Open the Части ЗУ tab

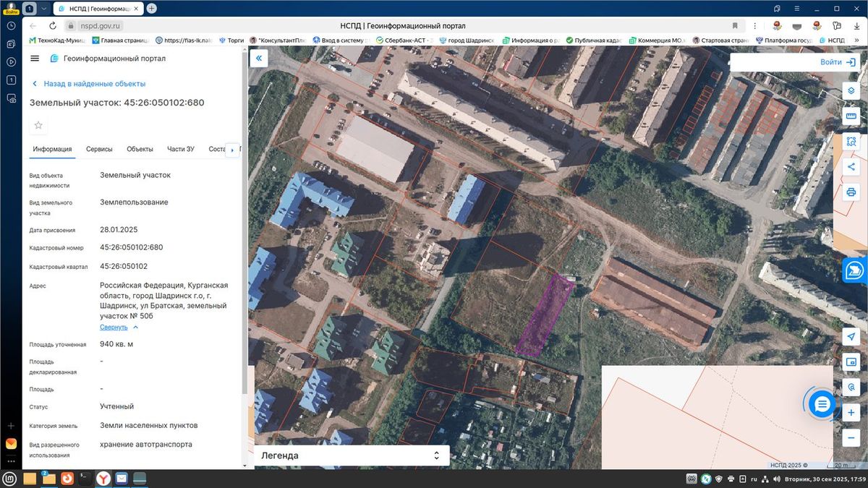pos(181,149)
